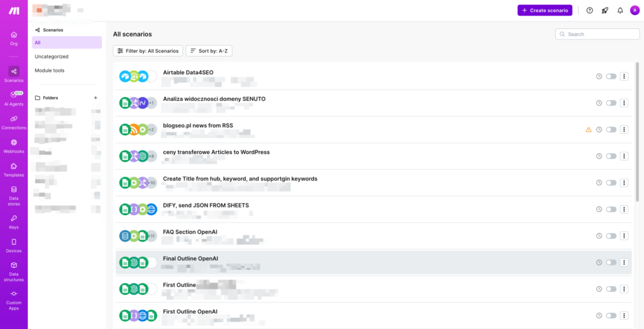Click the Create scenario button
The image size is (644, 329).
click(x=545, y=10)
